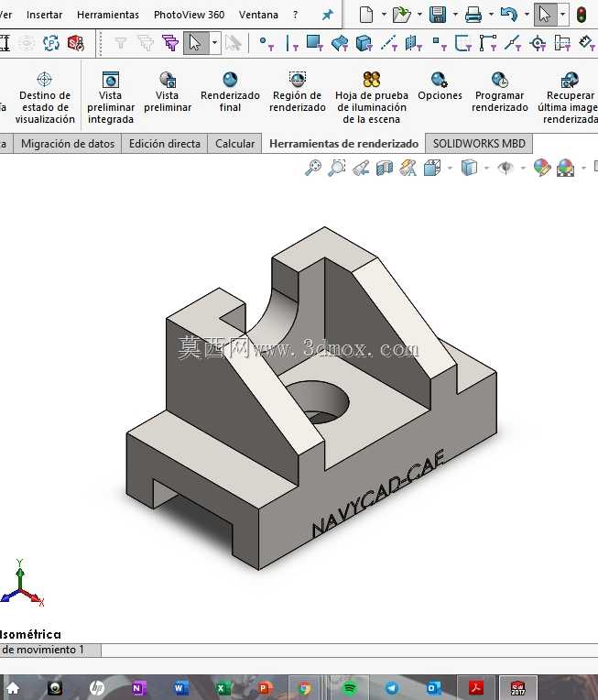Expand the View orientation dropdown arrow

point(450,169)
